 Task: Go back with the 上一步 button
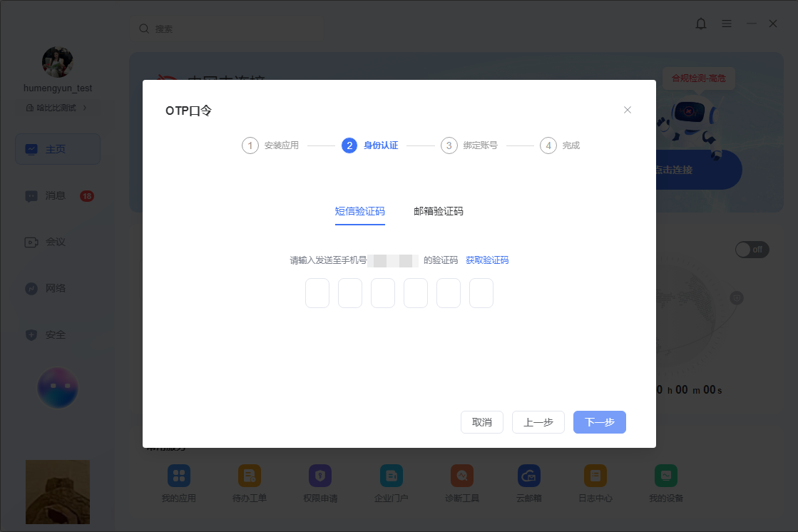pyautogui.click(x=538, y=422)
